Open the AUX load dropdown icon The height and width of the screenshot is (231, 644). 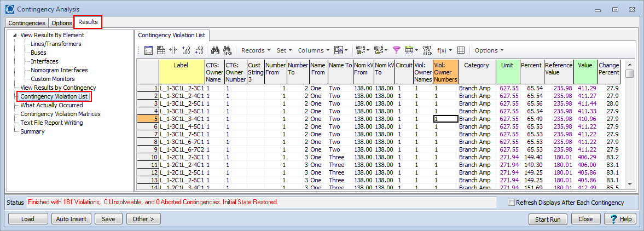click(381, 50)
